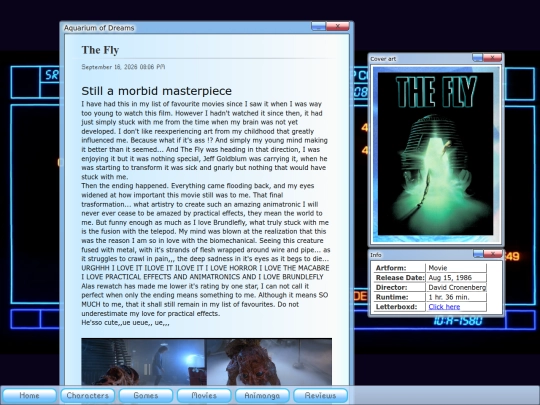Click the 'September 18, 2026' post date
Viewport: 540px width, 405px height.
coord(123,67)
